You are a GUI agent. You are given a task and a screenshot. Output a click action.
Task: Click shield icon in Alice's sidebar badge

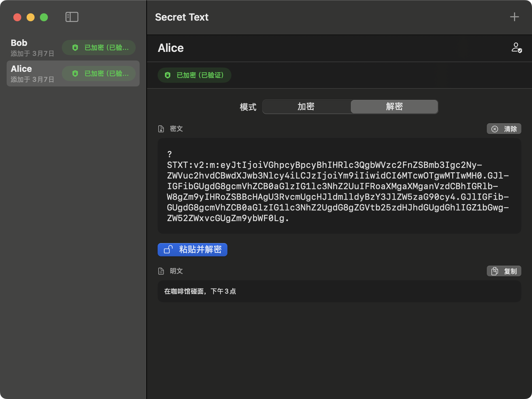click(x=75, y=73)
